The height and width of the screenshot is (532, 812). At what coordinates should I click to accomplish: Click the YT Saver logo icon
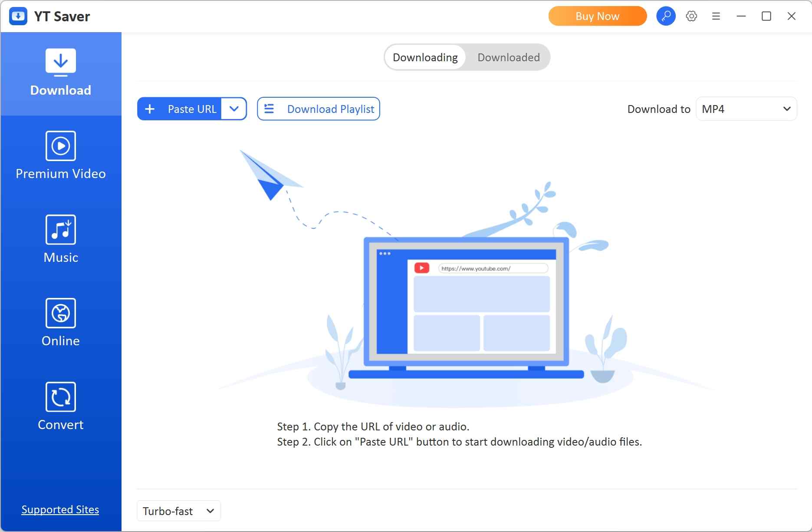pyautogui.click(x=18, y=16)
